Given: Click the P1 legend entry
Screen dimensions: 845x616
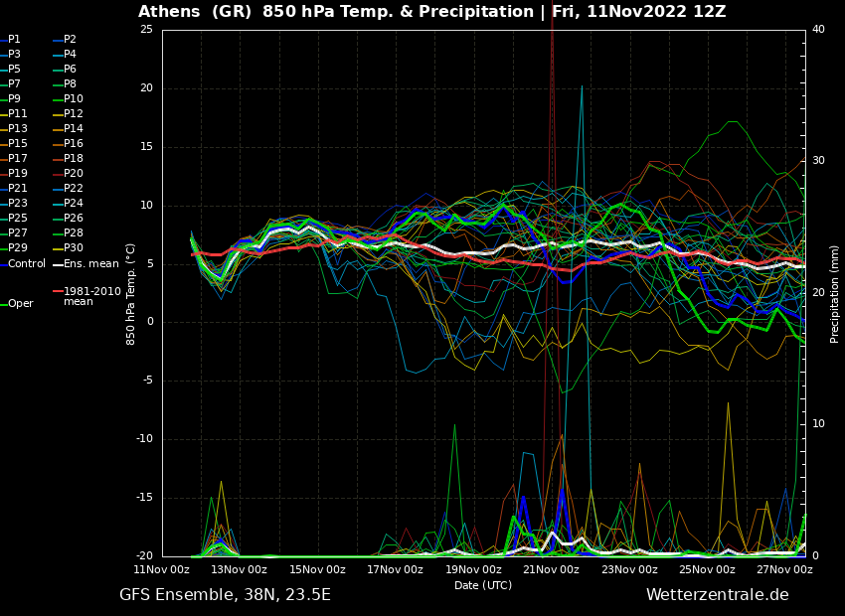Looking at the screenshot, I should 14,40.
